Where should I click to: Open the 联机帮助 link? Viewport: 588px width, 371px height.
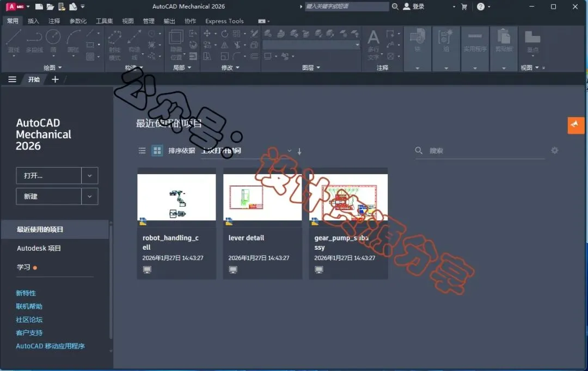pyautogui.click(x=29, y=306)
